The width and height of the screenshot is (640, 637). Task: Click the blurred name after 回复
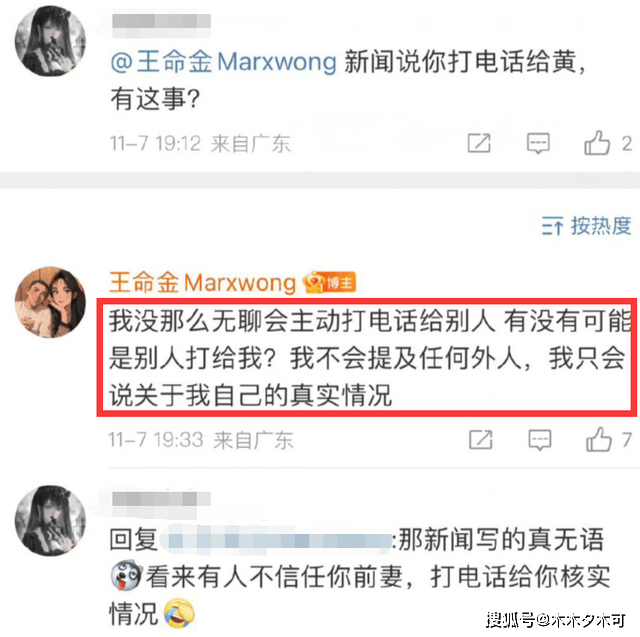click(x=276, y=540)
